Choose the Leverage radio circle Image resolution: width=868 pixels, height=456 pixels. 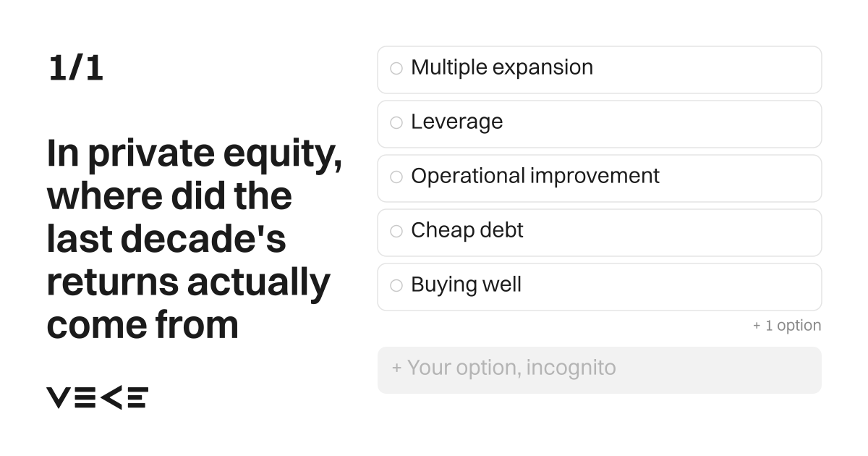396,123
